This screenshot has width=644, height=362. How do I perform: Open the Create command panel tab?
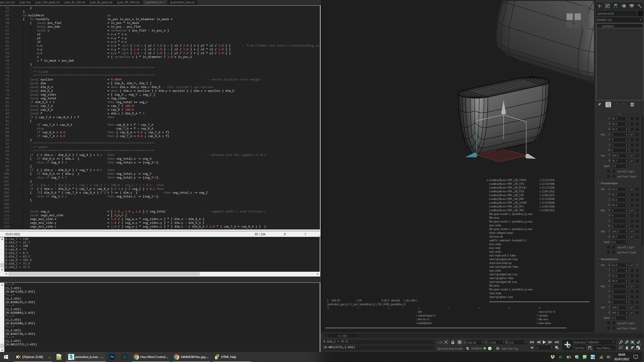(x=599, y=6)
